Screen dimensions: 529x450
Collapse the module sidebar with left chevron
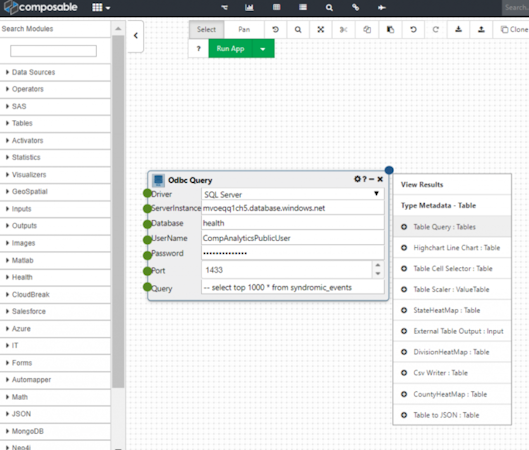[136, 36]
